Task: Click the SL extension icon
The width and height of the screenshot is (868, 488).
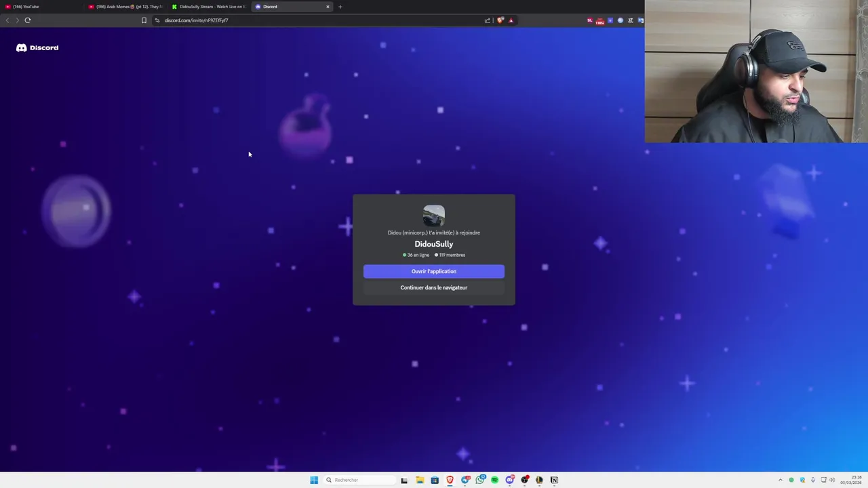Action: (x=590, y=20)
